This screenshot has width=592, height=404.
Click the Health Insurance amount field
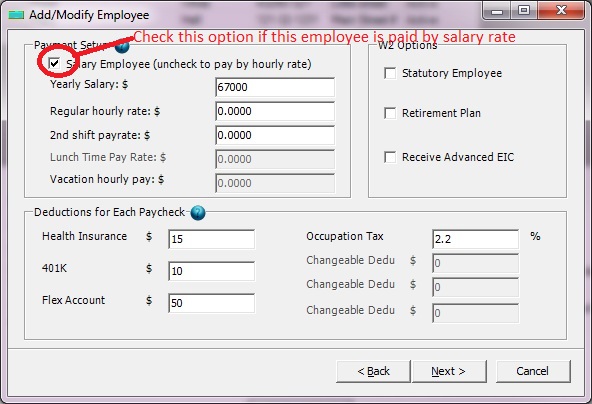(211, 239)
